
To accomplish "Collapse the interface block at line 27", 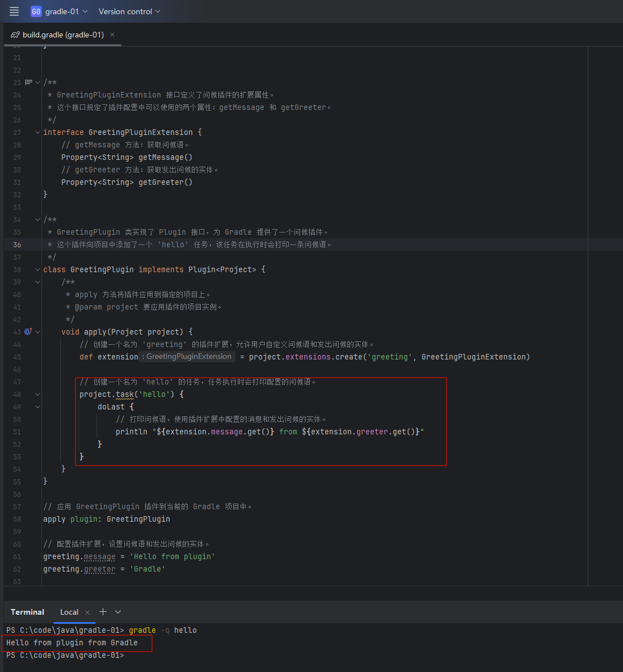I will coord(37,133).
